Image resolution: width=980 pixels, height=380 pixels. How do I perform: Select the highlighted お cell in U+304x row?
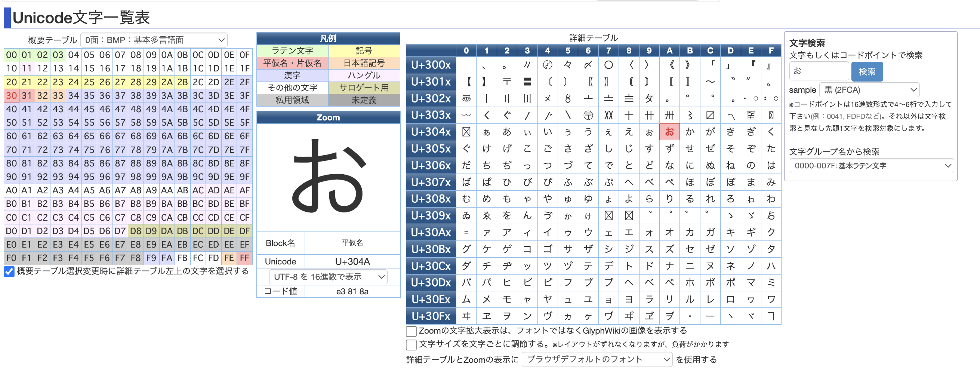(669, 132)
